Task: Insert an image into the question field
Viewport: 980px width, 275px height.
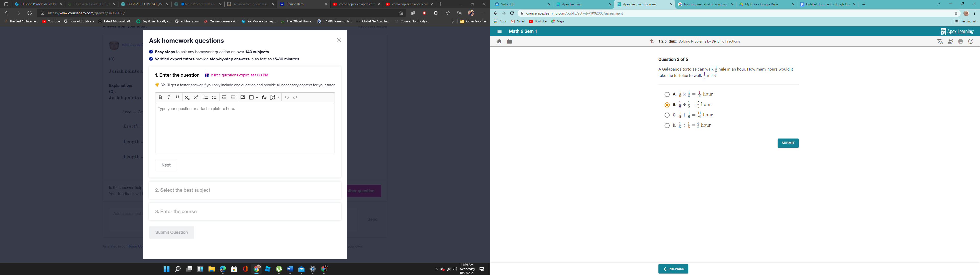Action: [243, 97]
